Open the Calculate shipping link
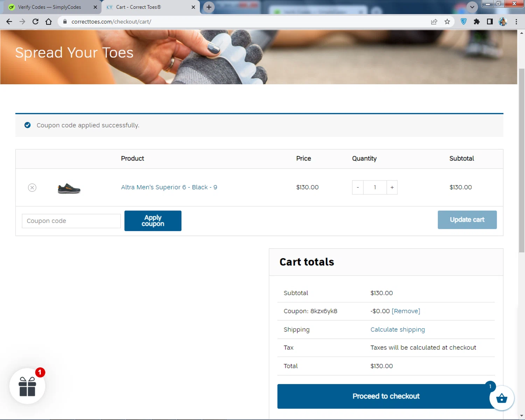Screen dimensions: 525x420 tap(398, 330)
